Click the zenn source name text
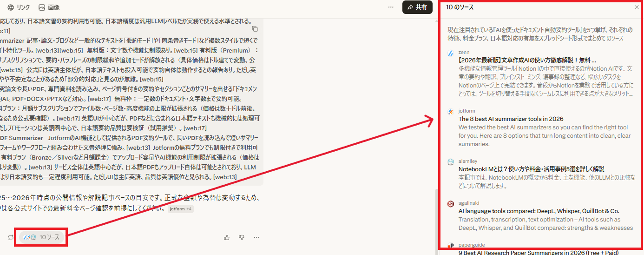 [464, 53]
